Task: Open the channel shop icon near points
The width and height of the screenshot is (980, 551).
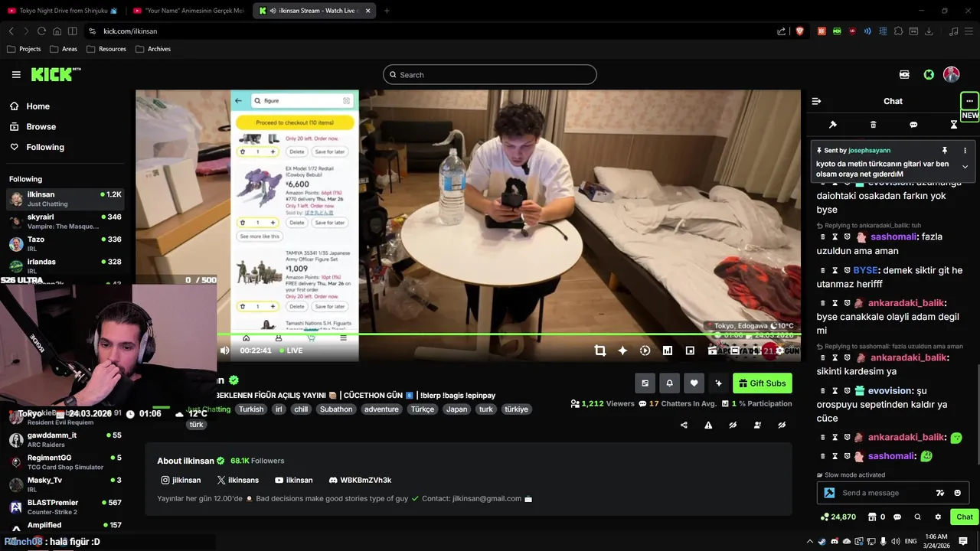Action: click(872, 517)
